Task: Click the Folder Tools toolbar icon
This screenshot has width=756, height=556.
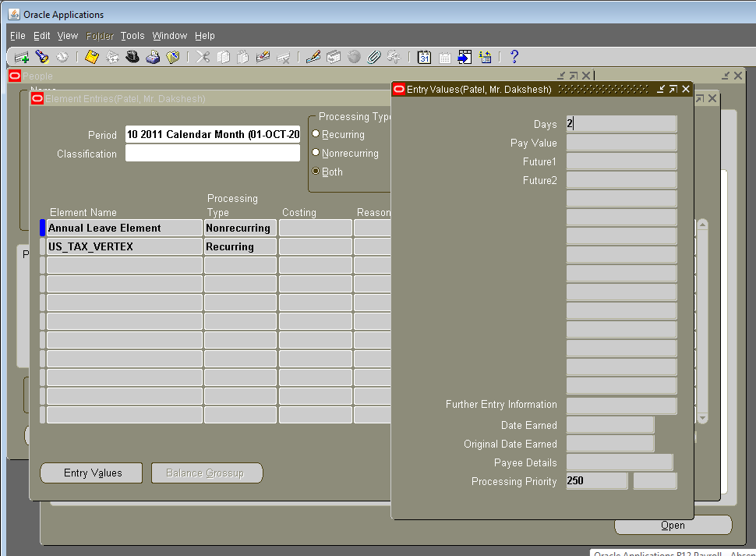Action: point(394,58)
